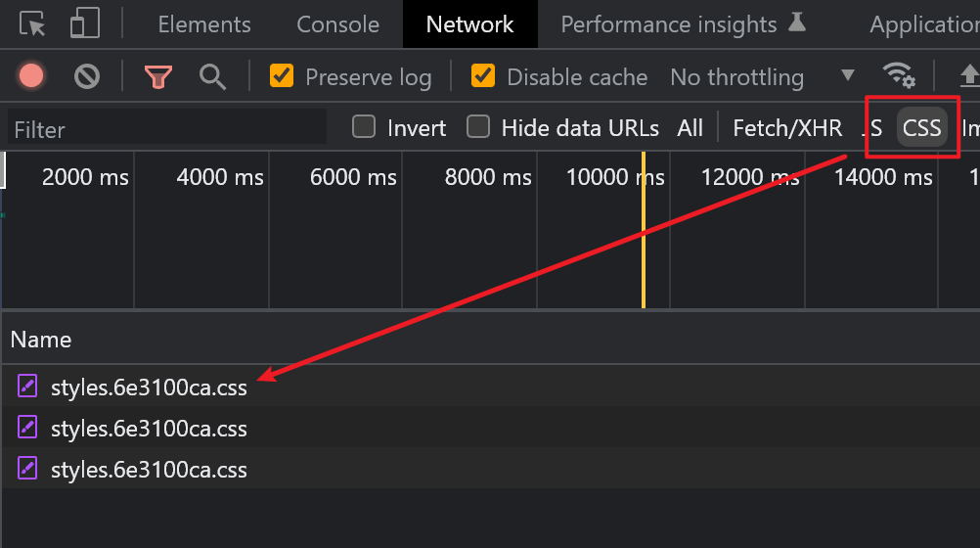Switch to the Elements tab
The height and width of the screenshot is (548, 980).
[x=204, y=24]
